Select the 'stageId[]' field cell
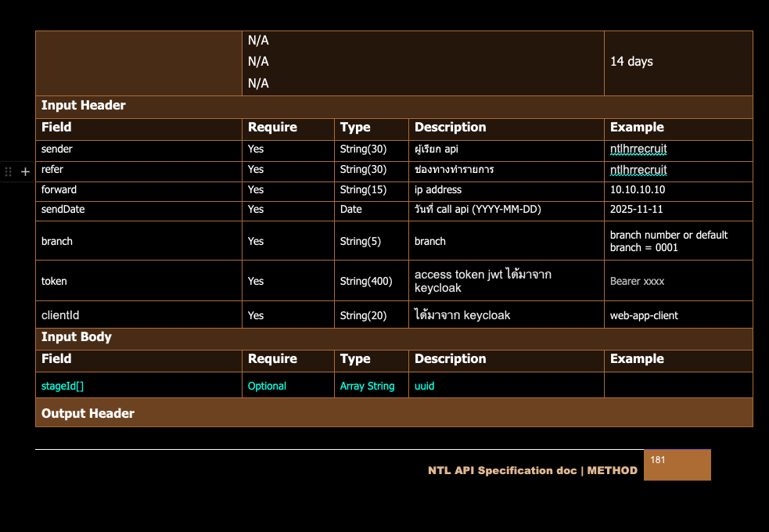Viewport: 769px width, 532px height. (63, 386)
